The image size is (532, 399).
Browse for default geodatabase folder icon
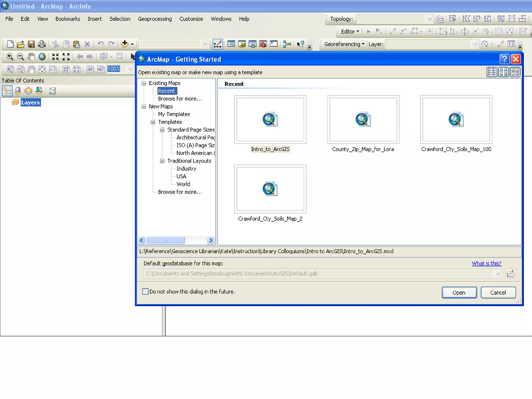510,274
